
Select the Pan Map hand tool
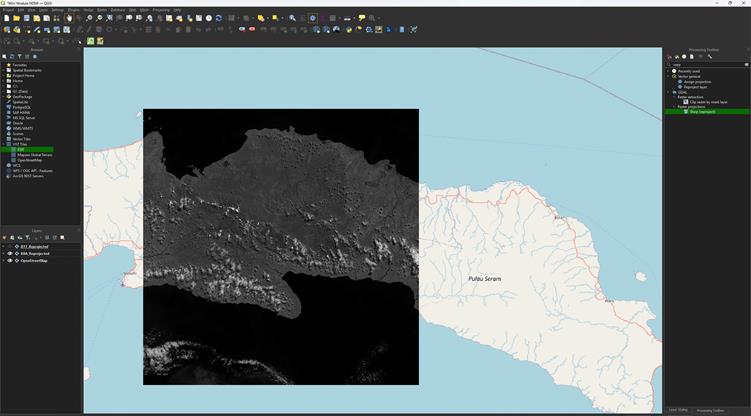69,18
